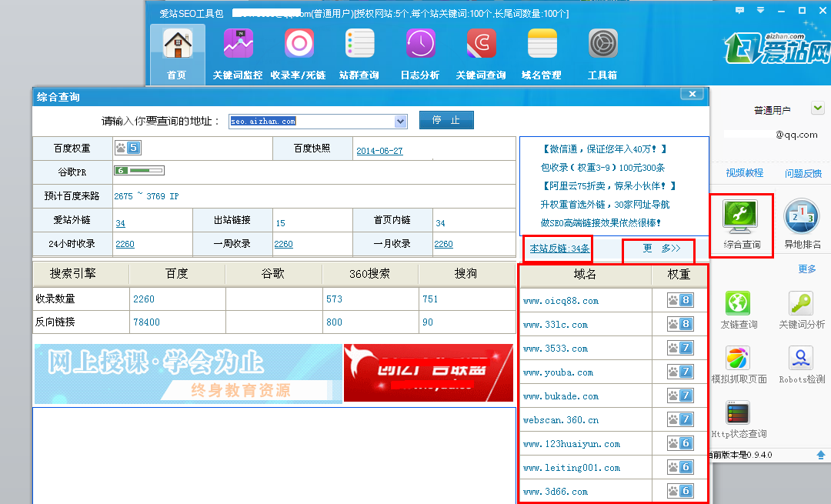The image size is (831, 504).
Task: Click the 停止 button
Action: point(446,120)
